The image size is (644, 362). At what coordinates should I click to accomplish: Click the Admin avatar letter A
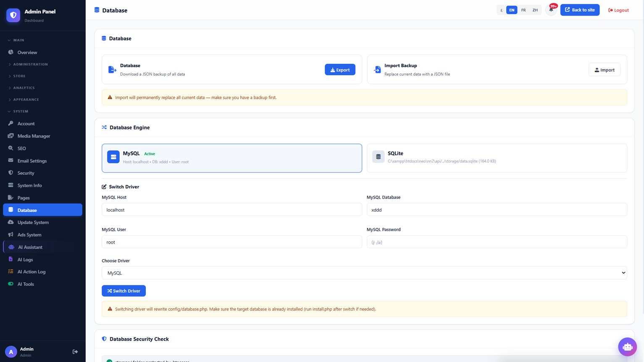pyautogui.click(x=11, y=352)
